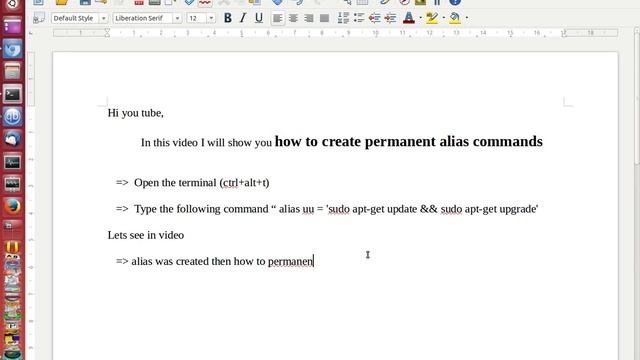Apply the font color
Screen dimensions: 640x360
(x=409, y=18)
